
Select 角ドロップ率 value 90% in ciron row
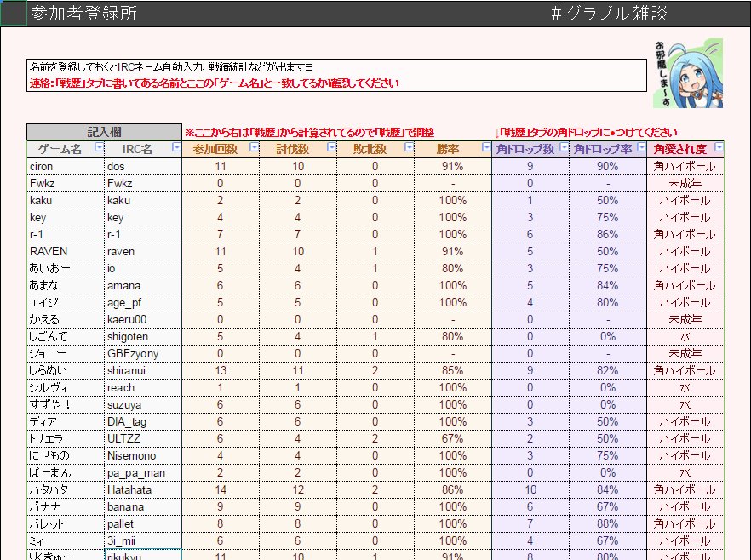tap(608, 167)
